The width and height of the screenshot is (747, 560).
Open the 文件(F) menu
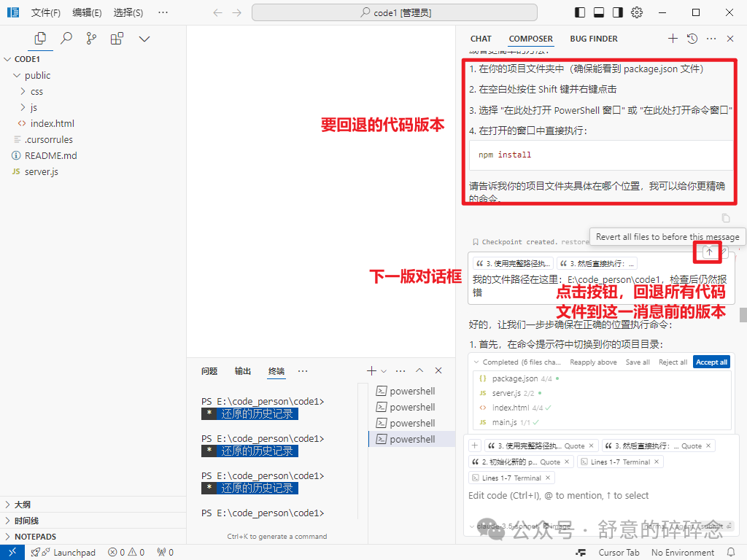[x=46, y=13]
